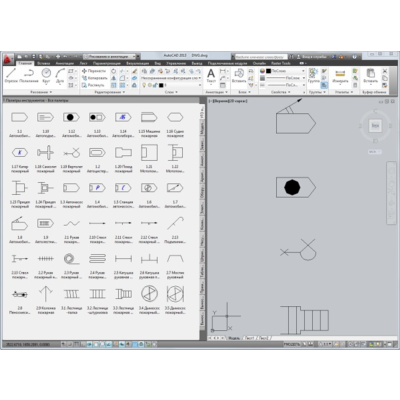Switch to the Вставка ribbon tab
Image resolution: width=400 pixels, height=400 pixels.
pos(44,63)
